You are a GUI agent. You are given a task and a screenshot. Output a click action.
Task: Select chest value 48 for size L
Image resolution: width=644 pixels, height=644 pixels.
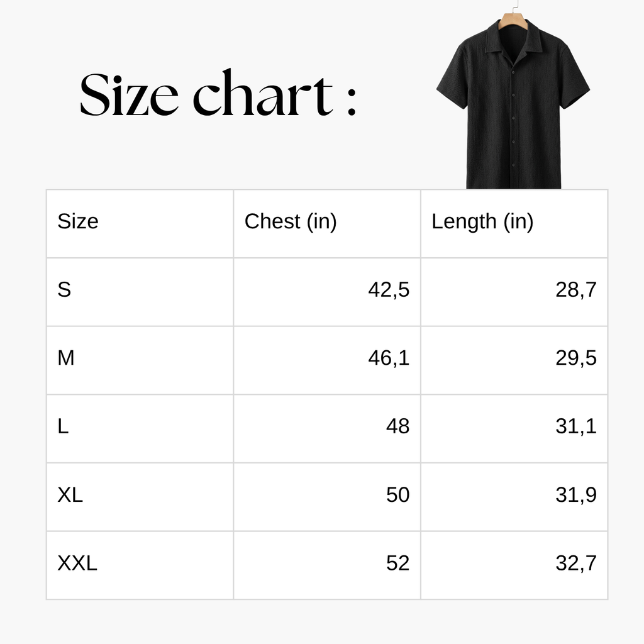tap(397, 426)
